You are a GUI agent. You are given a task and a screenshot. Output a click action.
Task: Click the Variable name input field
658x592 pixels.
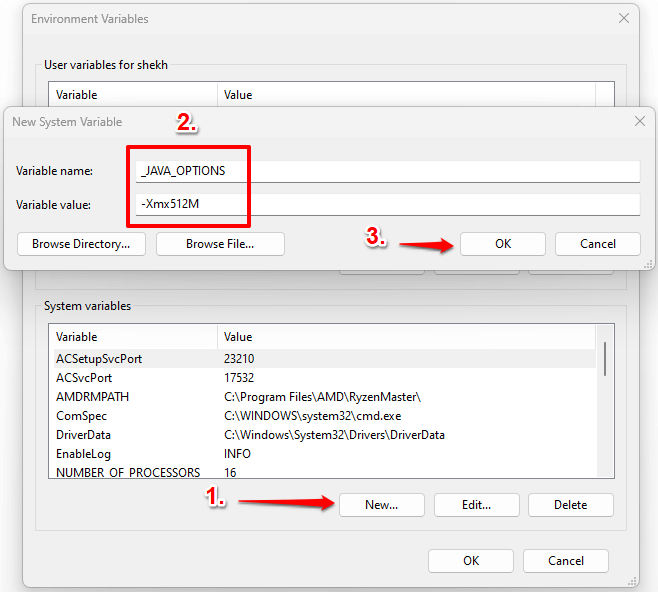[388, 171]
